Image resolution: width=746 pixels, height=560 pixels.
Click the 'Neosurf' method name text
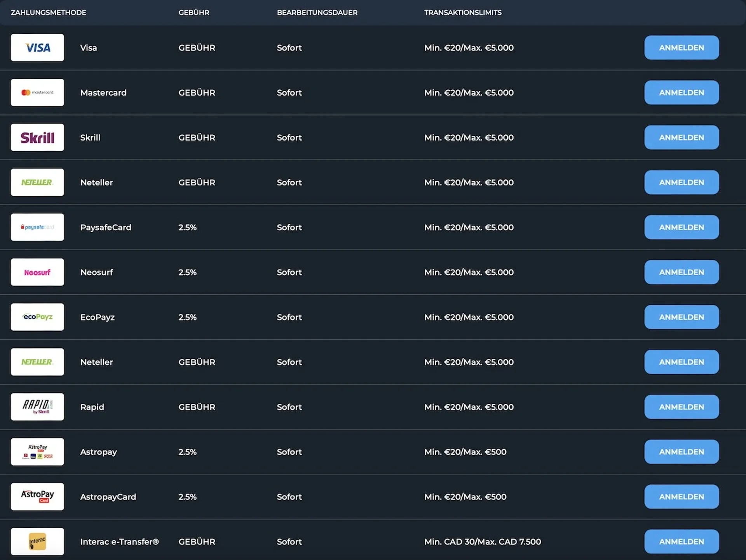coord(97,272)
